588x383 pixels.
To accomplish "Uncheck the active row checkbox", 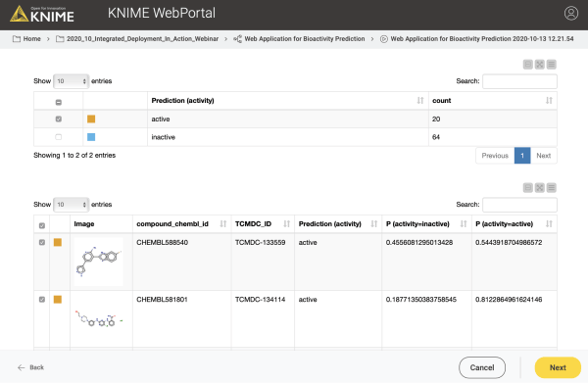I will [x=59, y=119].
